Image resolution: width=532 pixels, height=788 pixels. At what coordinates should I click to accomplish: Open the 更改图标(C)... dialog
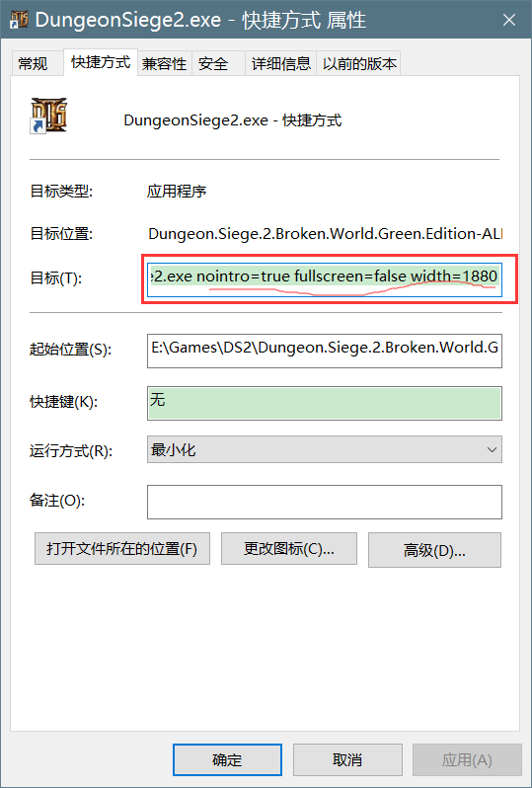pos(289,549)
